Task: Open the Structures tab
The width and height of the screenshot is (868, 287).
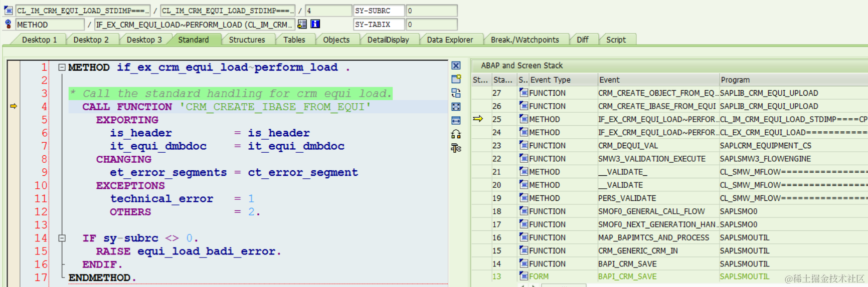Action: click(247, 40)
